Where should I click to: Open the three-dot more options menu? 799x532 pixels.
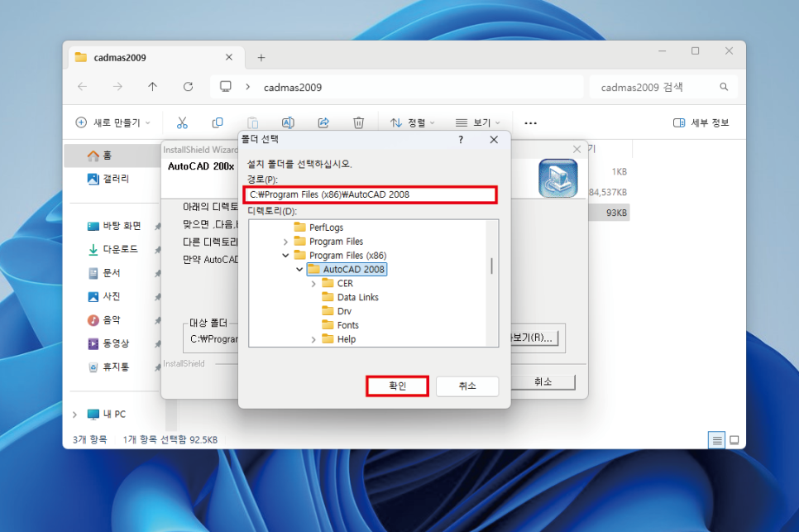530,122
